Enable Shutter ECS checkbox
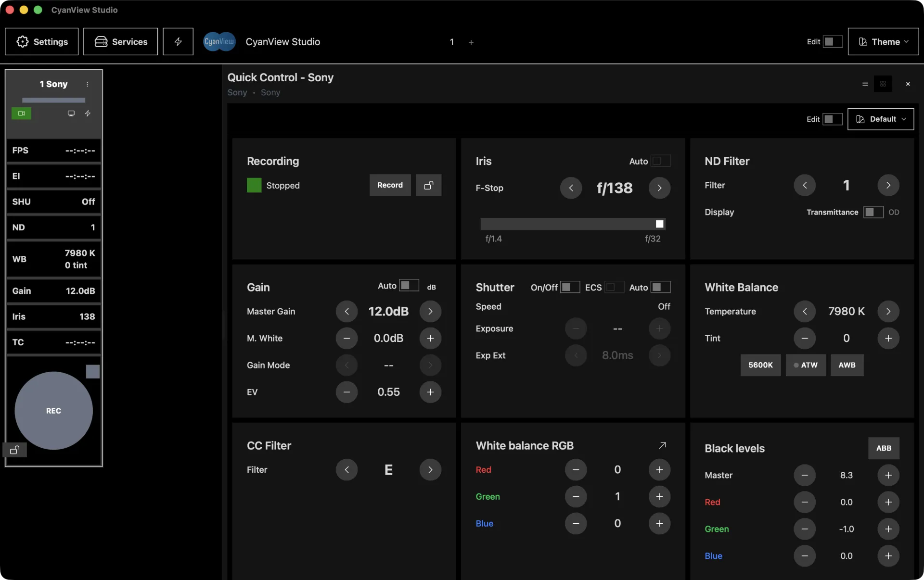Screen dimensions: 924x580 (614, 287)
